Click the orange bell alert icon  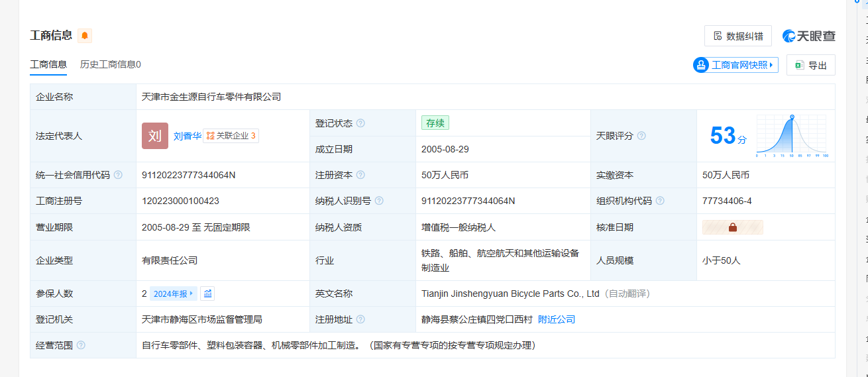coord(85,36)
